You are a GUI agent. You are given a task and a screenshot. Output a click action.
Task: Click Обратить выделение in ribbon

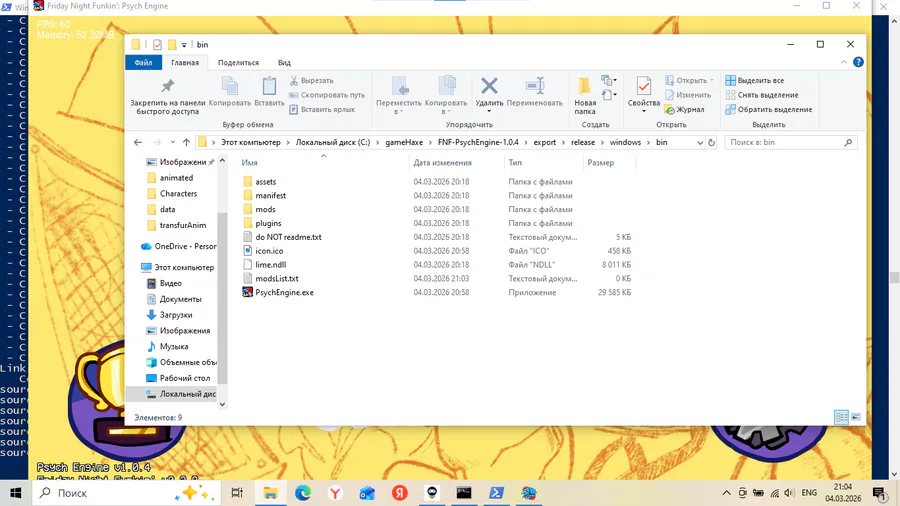pos(769,109)
